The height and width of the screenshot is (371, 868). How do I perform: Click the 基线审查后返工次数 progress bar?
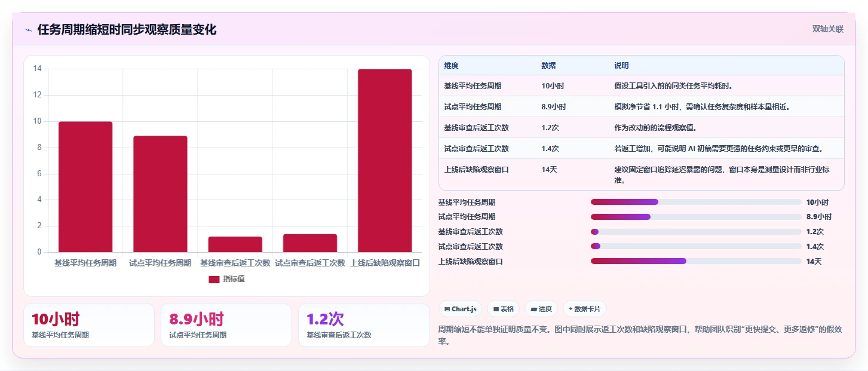tap(696, 232)
